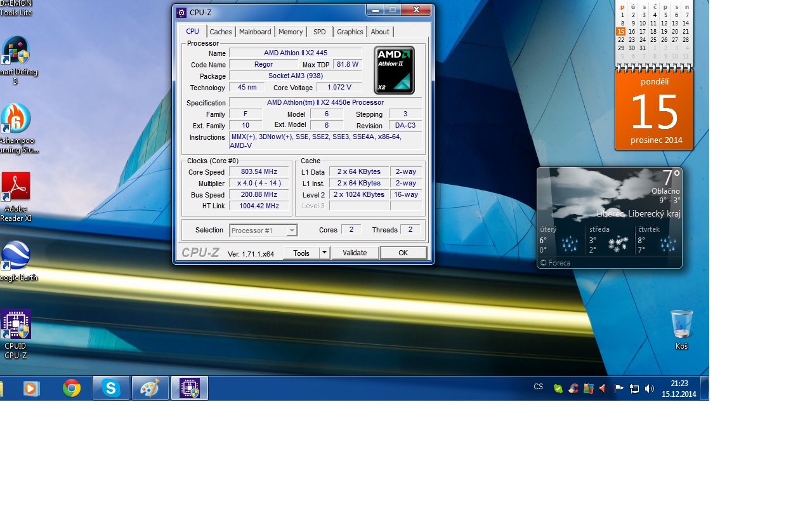Click the Name field AMD Athlon II X2 445
812x508 pixels.
click(x=296, y=53)
